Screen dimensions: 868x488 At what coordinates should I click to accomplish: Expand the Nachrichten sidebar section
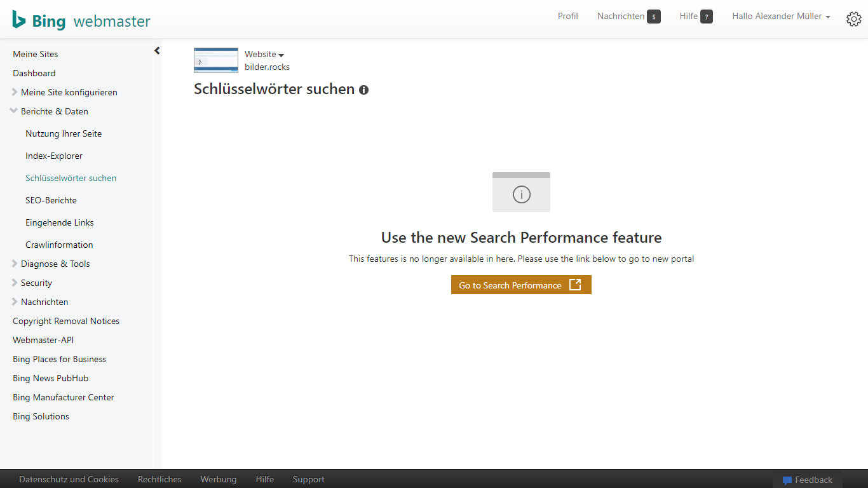pyautogui.click(x=15, y=302)
